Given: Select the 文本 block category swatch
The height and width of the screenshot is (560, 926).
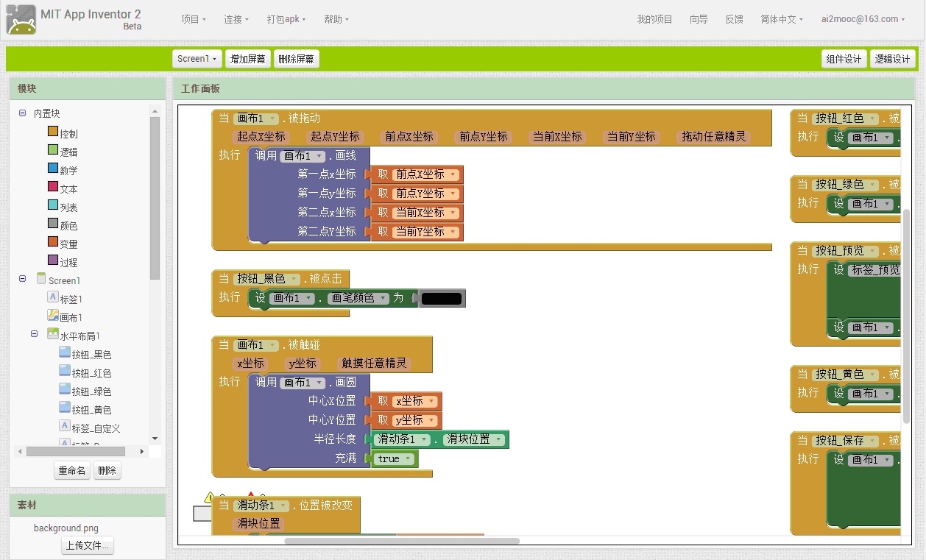Looking at the screenshot, I should click(53, 187).
